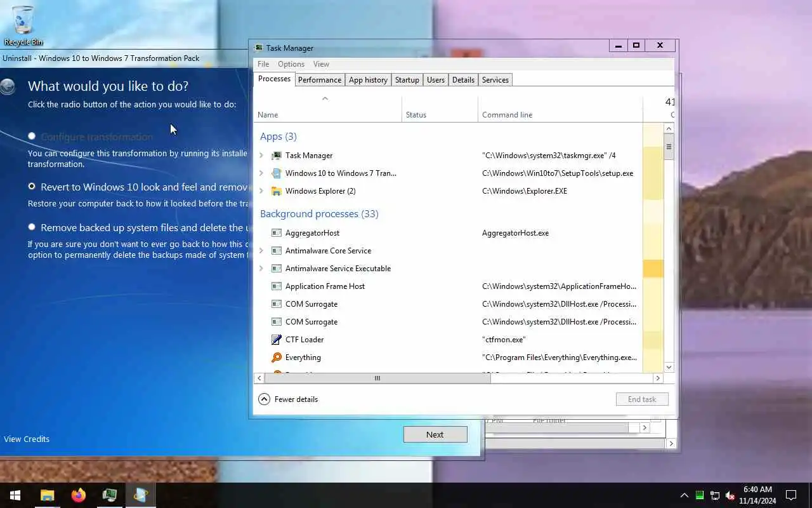
Task: Expand Antimalware Service Executable row
Action: [261, 269]
